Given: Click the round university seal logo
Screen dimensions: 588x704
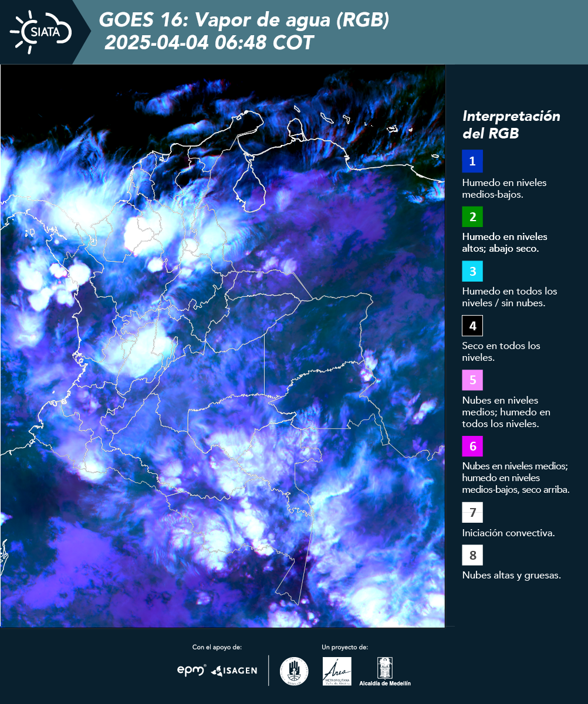Looking at the screenshot, I should tap(294, 671).
